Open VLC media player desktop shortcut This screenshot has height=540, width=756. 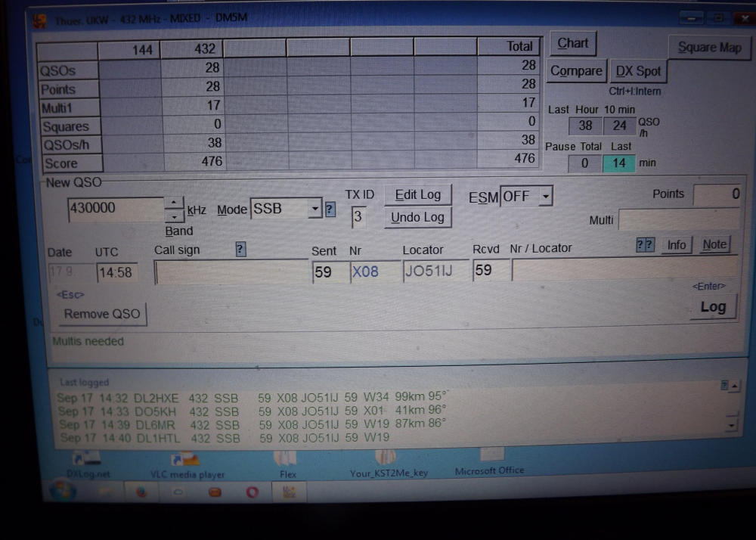click(185, 461)
